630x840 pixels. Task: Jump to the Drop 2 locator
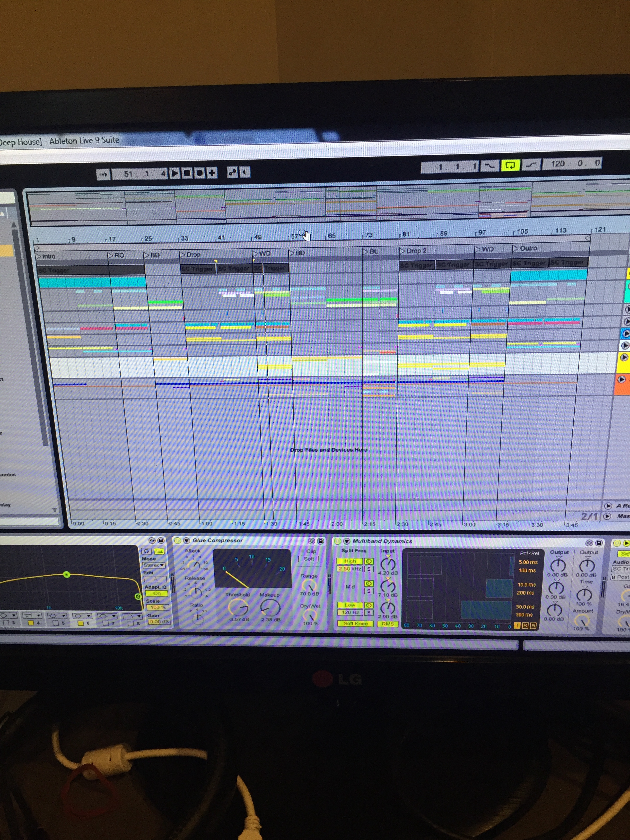(413, 251)
